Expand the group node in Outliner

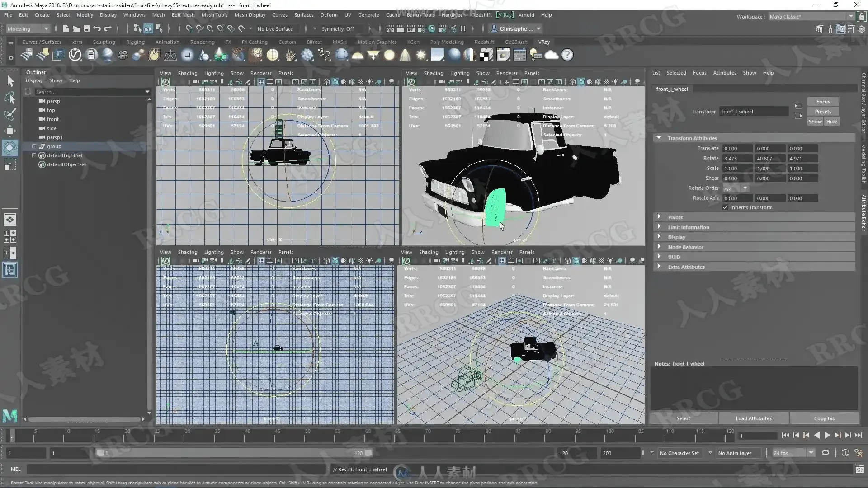coord(34,146)
